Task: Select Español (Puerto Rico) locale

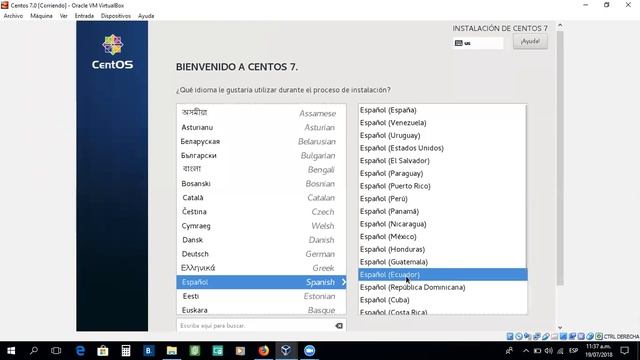Action: 442,186
